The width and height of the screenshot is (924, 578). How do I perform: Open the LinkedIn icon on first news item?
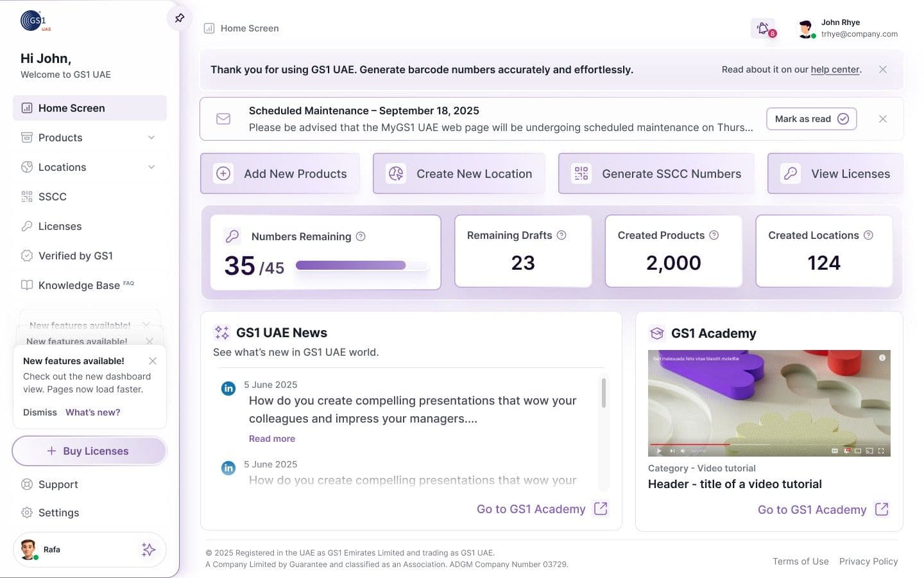click(x=228, y=388)
